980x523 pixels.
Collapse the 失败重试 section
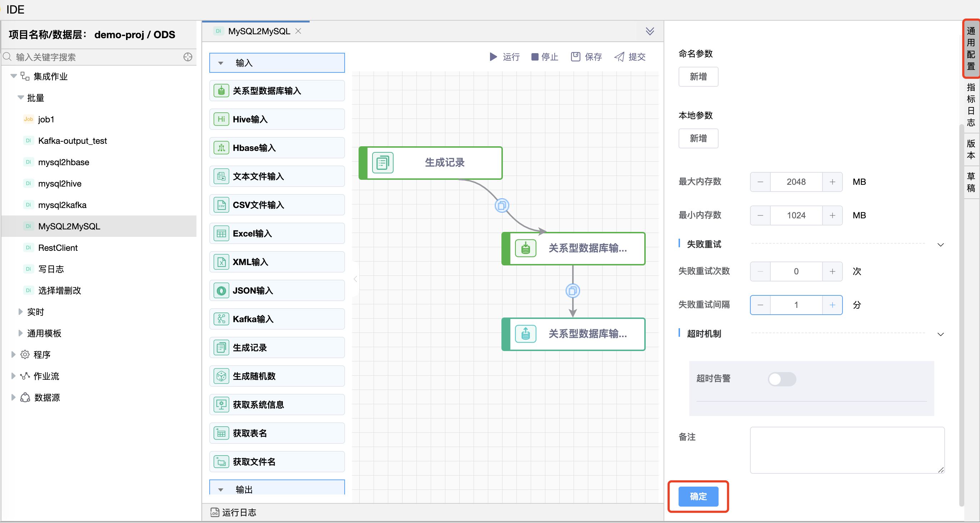point(941,245)
